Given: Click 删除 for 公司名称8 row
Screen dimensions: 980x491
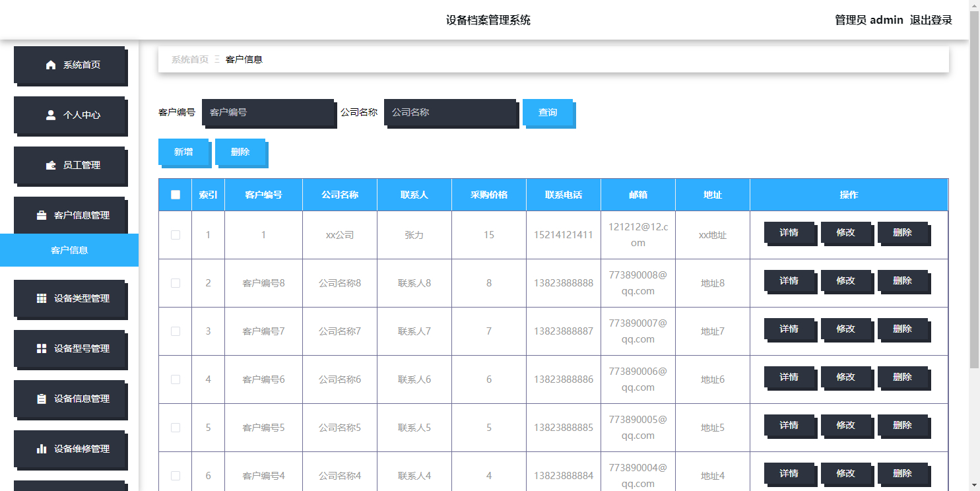Looking at the screenshot, I should coord(903,280).
